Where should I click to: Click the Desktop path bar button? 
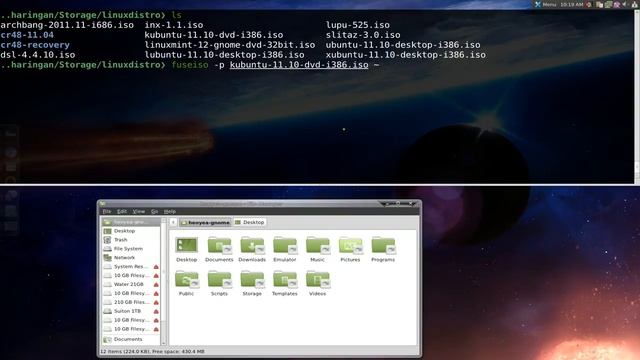point(250,222)
